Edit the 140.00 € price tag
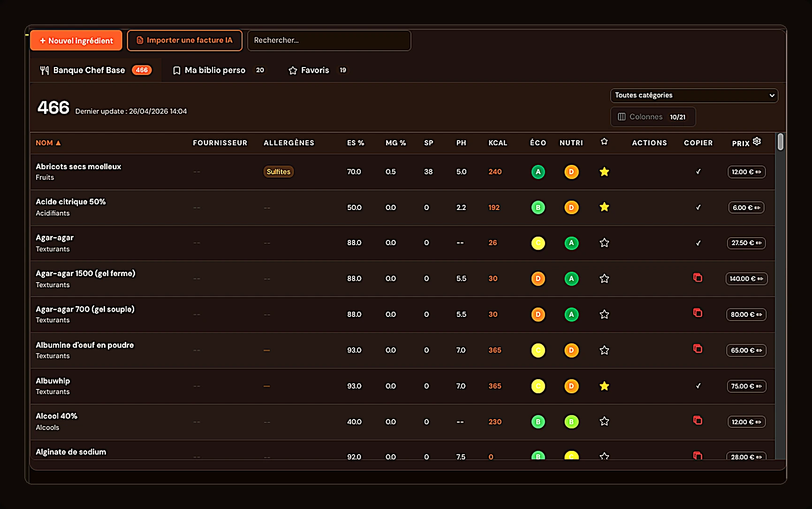Screen dimensions: 812x509 (746, 279)
